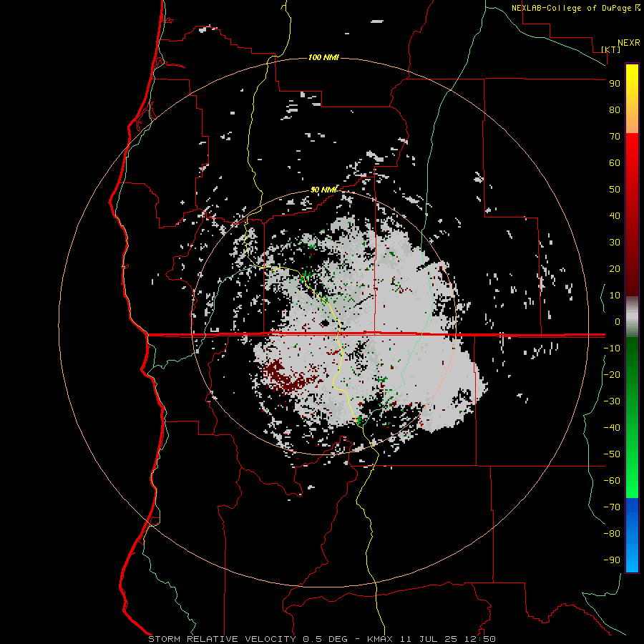The height and width of the screenshot is (644, 644).
Task: Pick the green band of the color scale
Action: [632, 417]
